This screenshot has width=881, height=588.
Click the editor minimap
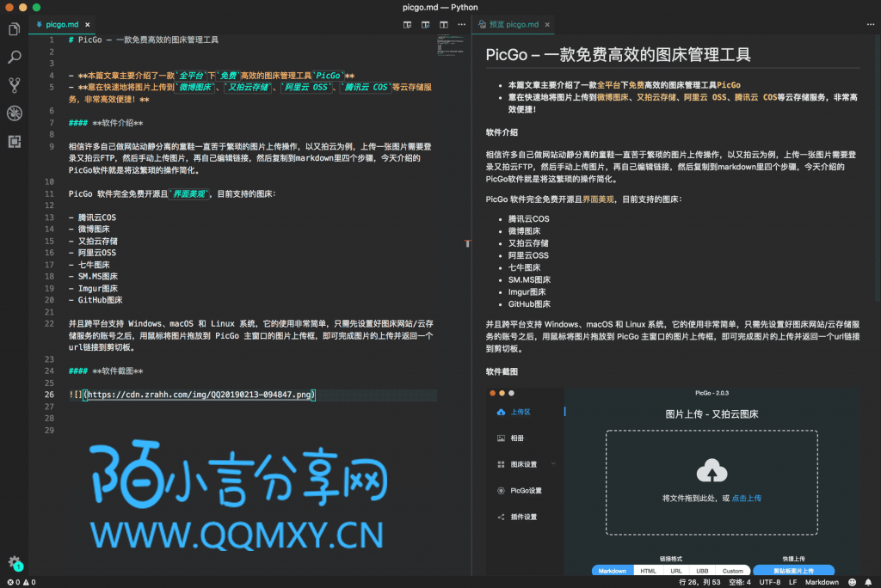coord(450,46)
